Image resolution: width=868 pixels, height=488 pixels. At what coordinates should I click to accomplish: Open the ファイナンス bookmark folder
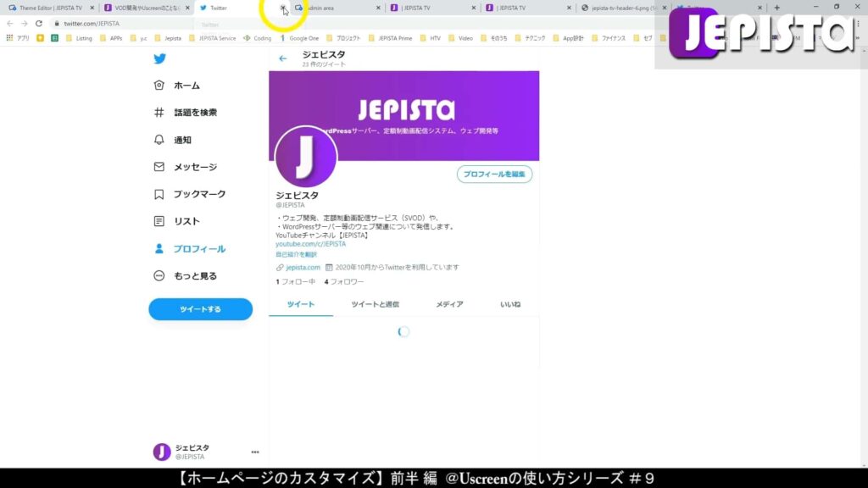click(x=609, y=38)
